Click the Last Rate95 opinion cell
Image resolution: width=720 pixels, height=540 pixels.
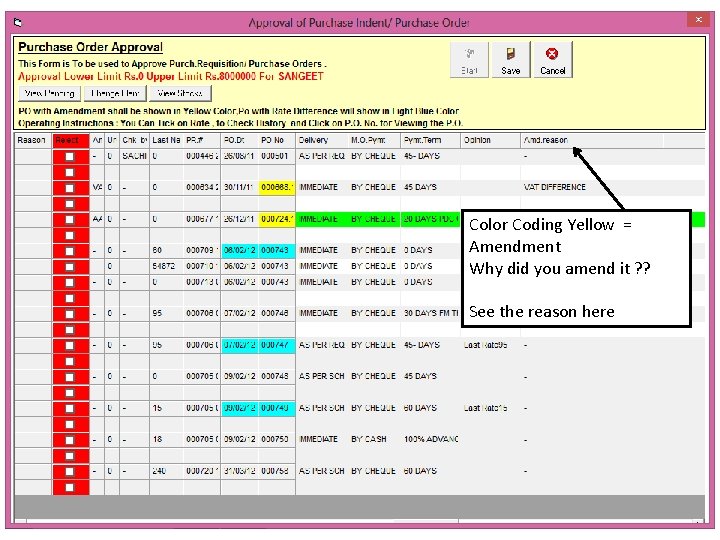click(x=490, y=345)
